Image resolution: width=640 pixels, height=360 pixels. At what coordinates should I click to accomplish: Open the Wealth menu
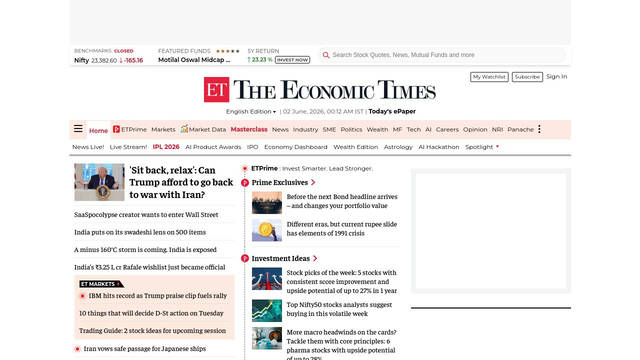(x=377, y=129)
